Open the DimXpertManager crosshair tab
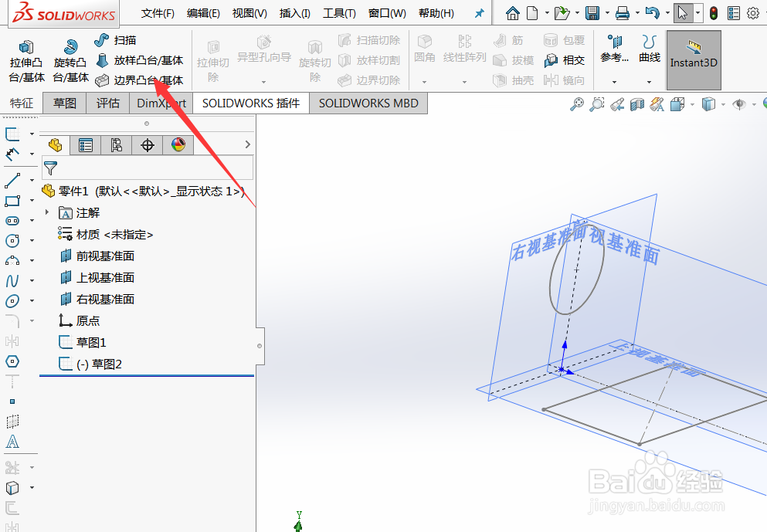This screenshot has width=767, height=532. coord(148,144)
